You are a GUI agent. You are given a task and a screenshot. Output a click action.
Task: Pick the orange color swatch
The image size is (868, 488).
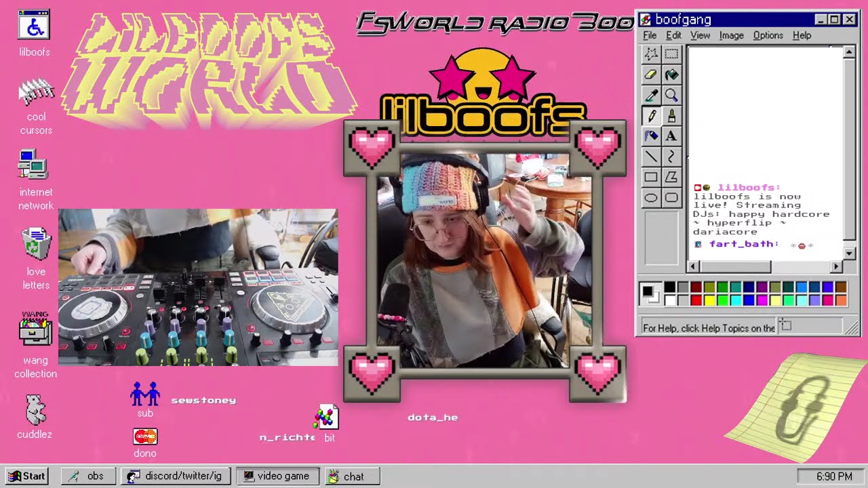pyautogui.click(x=842, y=300)
